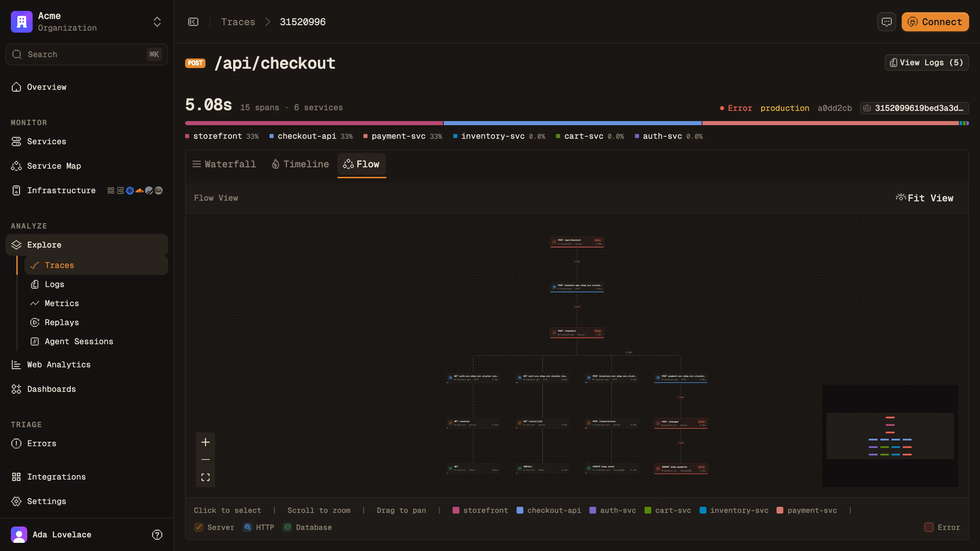Image resolution: width=980 pixels, height=551 pixels.
Task: Copy trace ID 3152099619bed3a3d
Action: tap(915, 108)
